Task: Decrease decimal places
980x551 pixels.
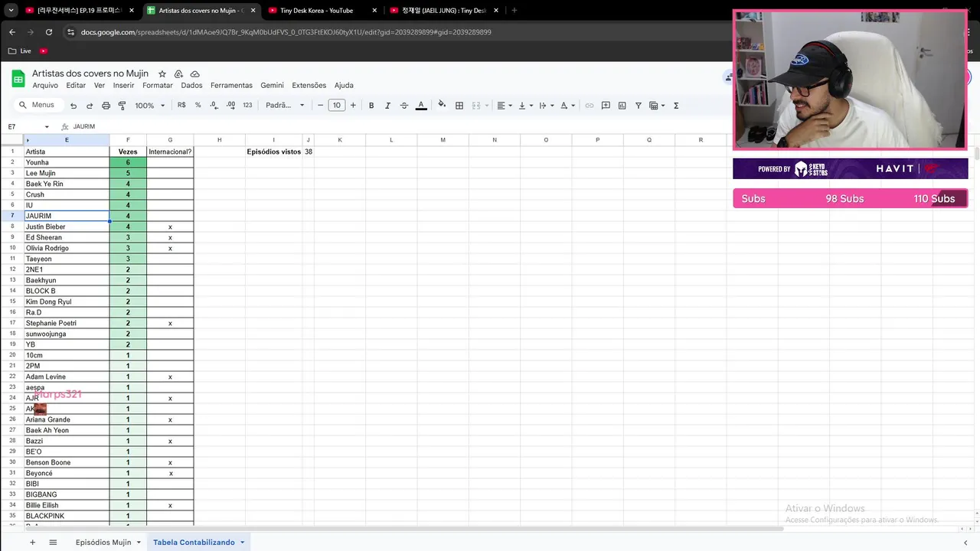Action: pyautogui.click(x=214, y=106)
